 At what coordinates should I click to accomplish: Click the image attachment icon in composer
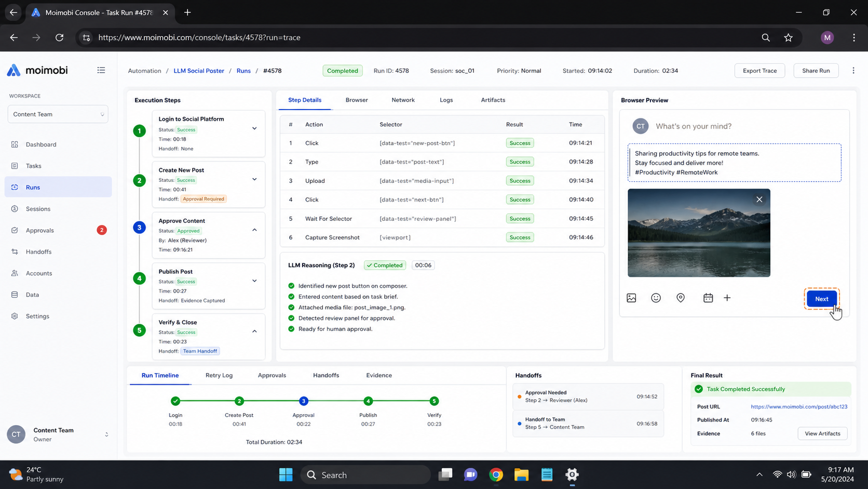(x=631, y=298)
